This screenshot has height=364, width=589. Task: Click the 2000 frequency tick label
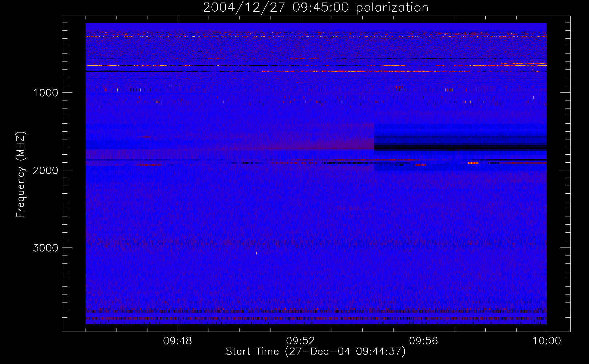pyautogui.click(x=46, y=170)
